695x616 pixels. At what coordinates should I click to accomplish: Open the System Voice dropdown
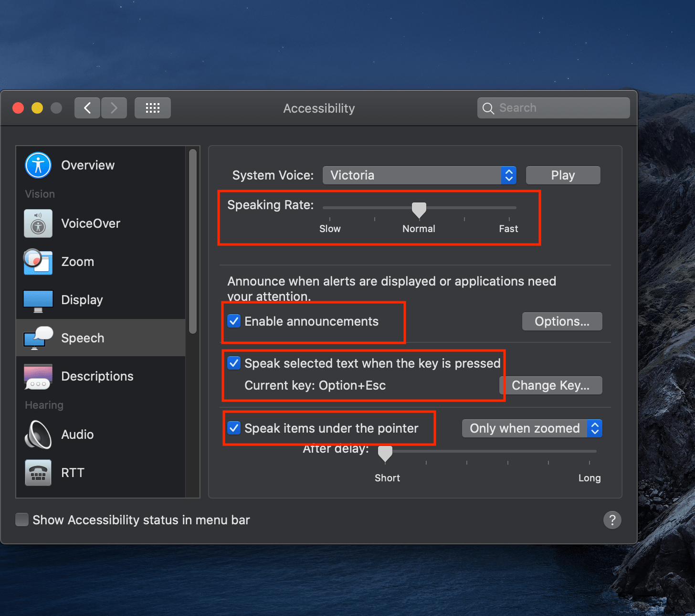click(x=419, y=175)
